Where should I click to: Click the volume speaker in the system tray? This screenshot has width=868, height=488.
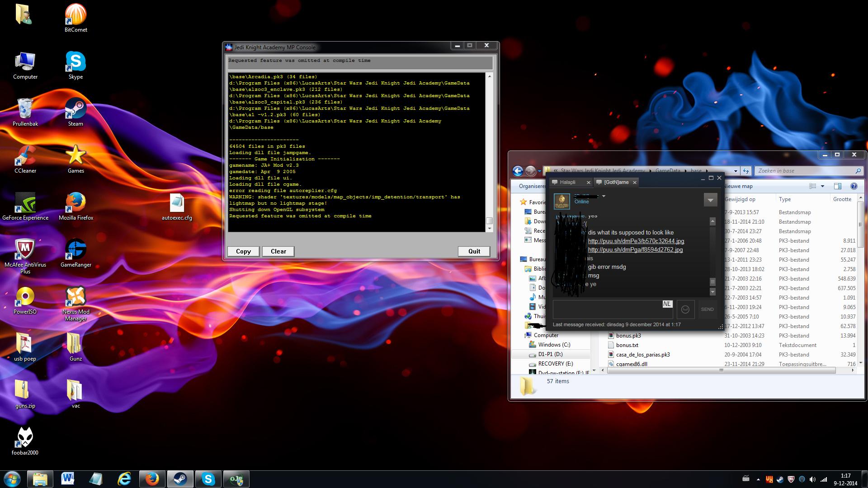tap(812, 479)
